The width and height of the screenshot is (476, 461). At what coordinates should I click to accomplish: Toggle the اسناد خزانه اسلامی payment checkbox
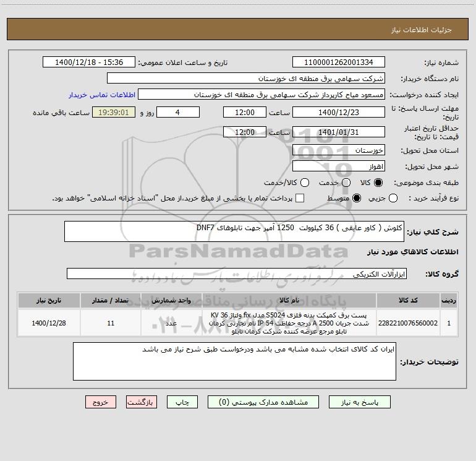(300, 198)
